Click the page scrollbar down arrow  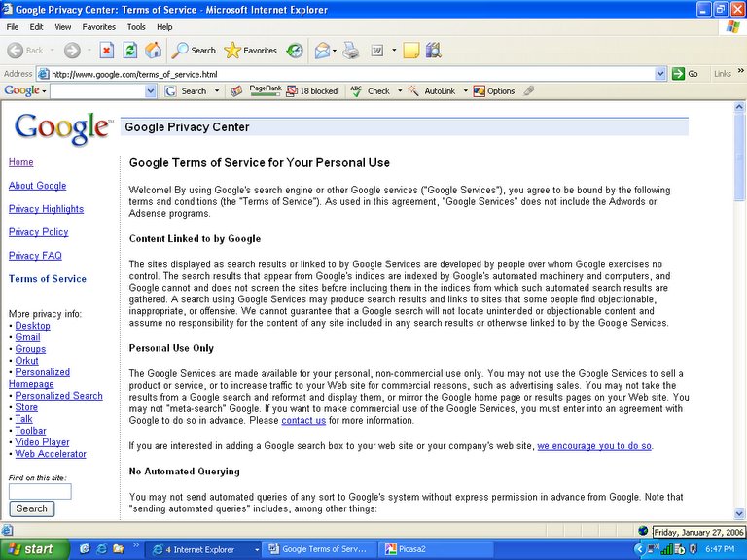click(739, 513)
